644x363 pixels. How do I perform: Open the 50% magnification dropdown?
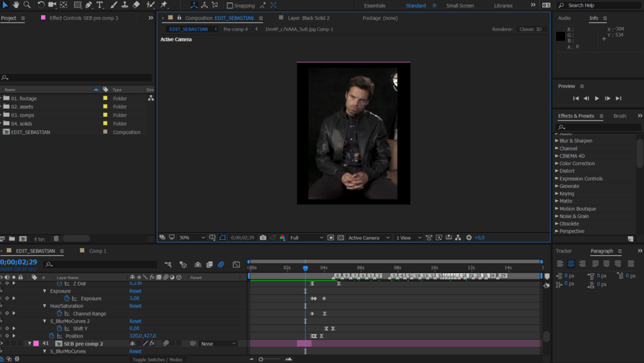192,237
